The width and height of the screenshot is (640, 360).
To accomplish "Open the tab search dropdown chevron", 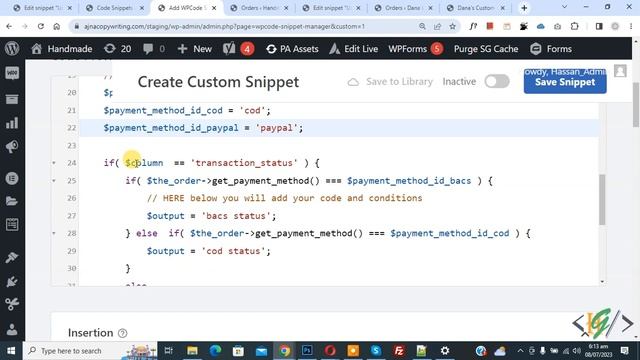I will tap(564, 7).
